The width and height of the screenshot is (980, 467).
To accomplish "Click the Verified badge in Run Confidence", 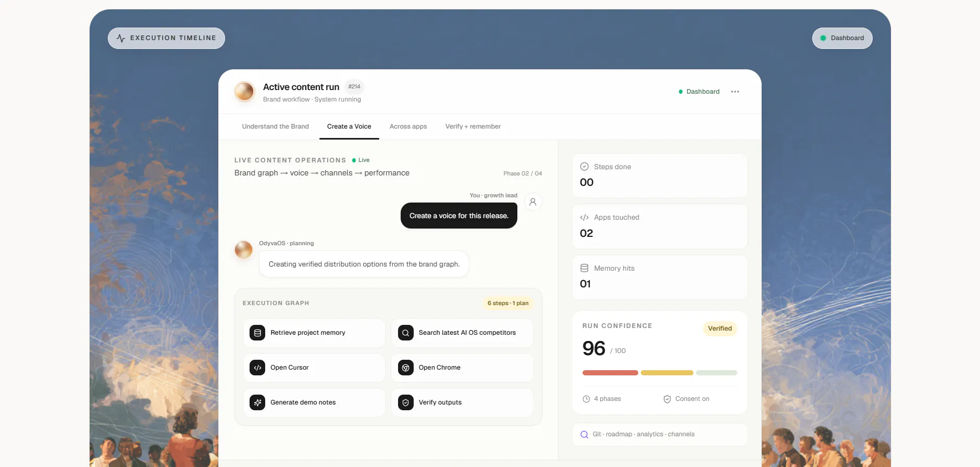I will point(720,329).
